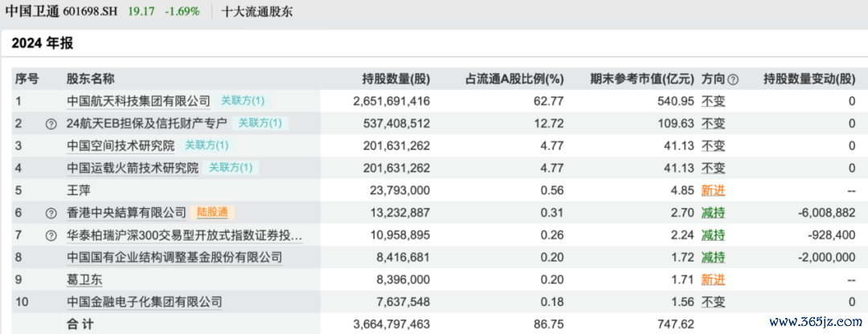The image size is (868, 334).
Task: Open 关联方(1) tag for 24航天EB担保及信托财产专户
Action: [x=260, y=124]
